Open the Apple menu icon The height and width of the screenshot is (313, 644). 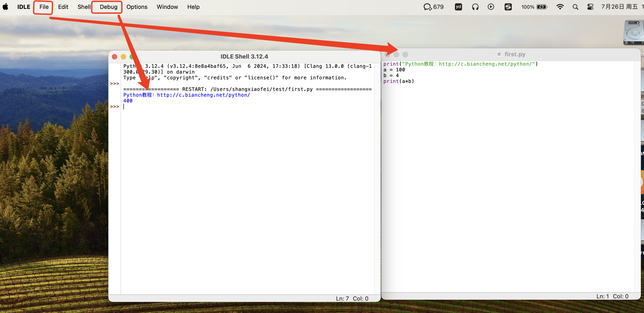(6, 7)
